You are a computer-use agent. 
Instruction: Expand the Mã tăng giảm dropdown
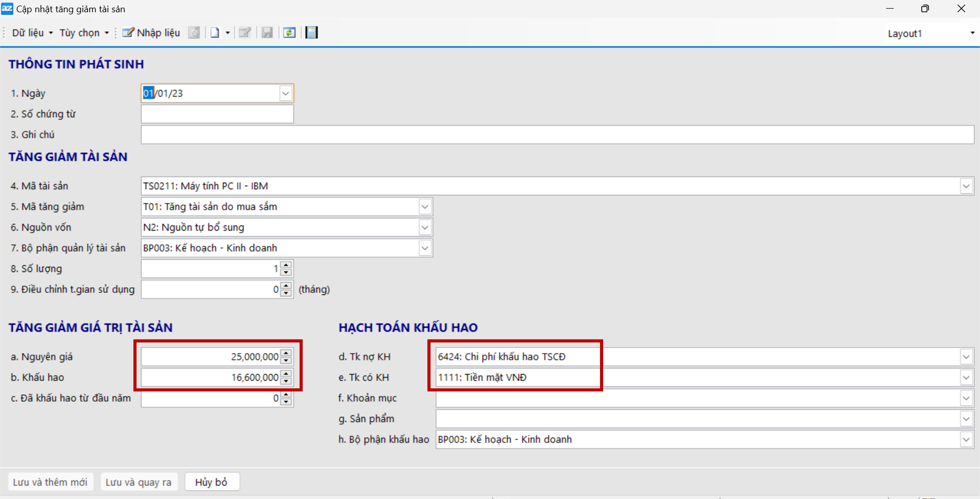coord(425,206)
